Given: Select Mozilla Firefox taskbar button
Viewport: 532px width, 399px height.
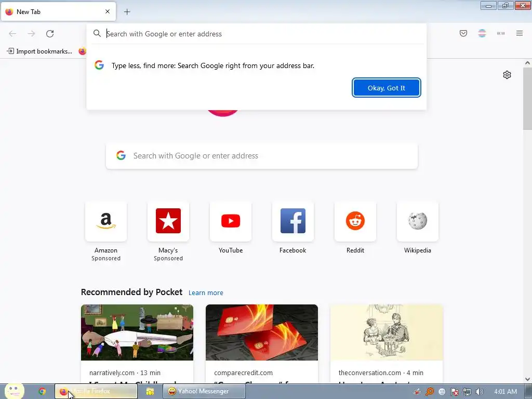Looking at the screenshot, I should tap(96, 391).
